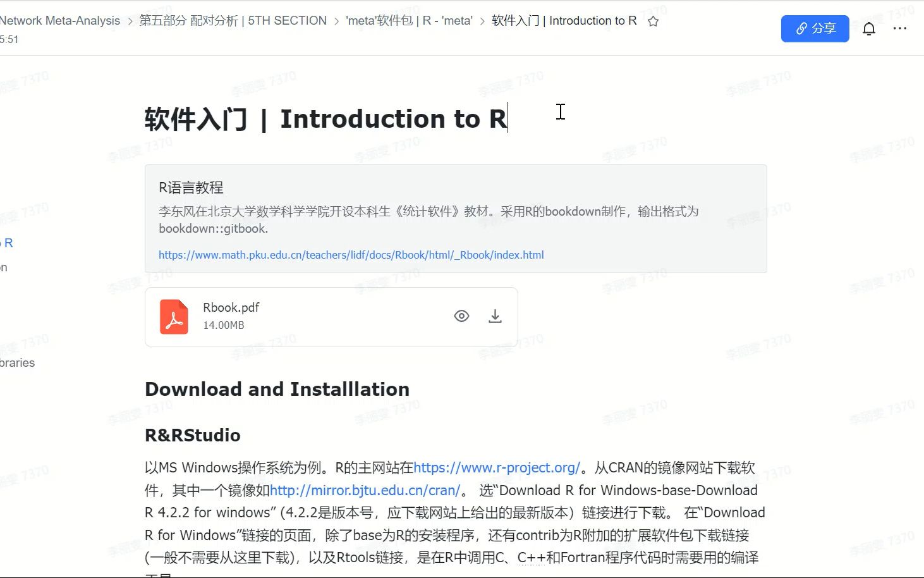
Task: Open the Rbook.pdf attachment icon
Action: [x=174, y=317]
